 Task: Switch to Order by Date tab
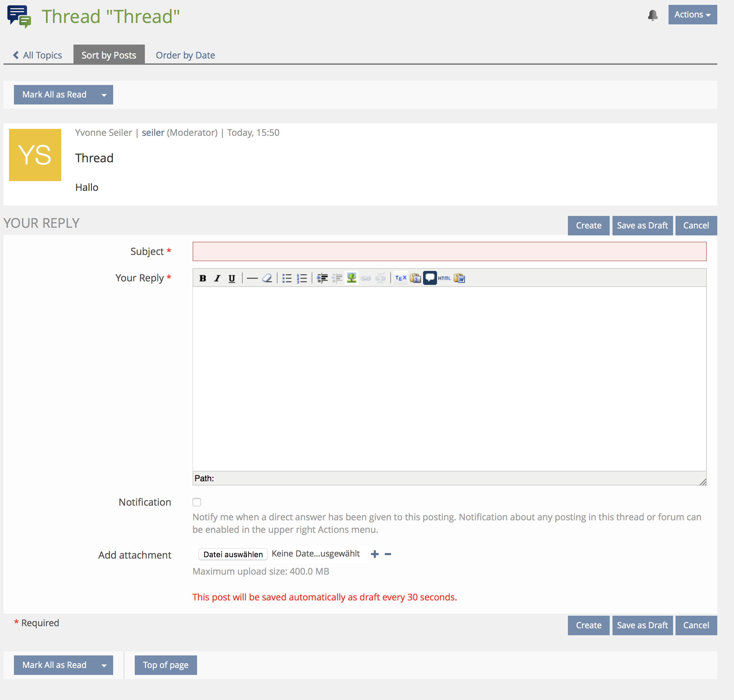pyautogui.click(x=185, y=55)
